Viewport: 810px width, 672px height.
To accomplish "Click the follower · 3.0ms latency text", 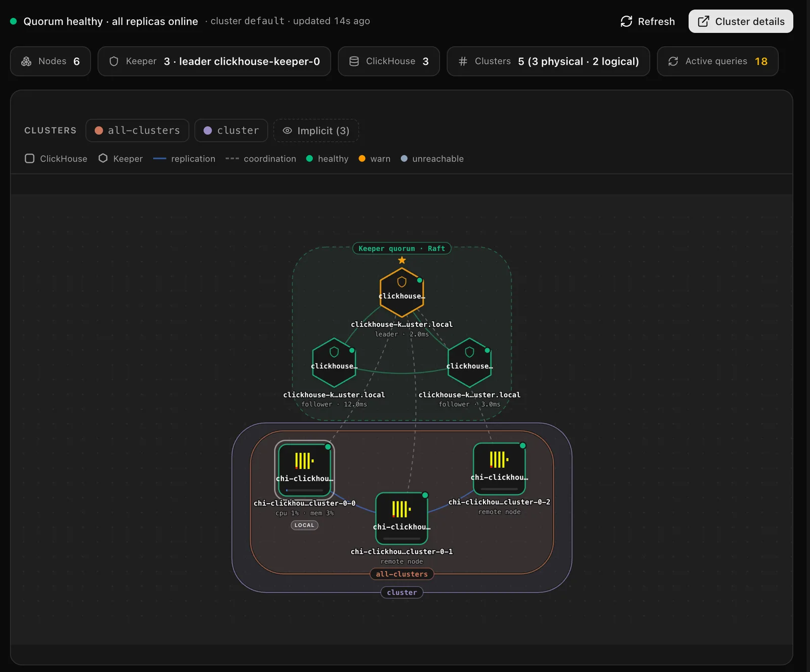I will [469, 404].
